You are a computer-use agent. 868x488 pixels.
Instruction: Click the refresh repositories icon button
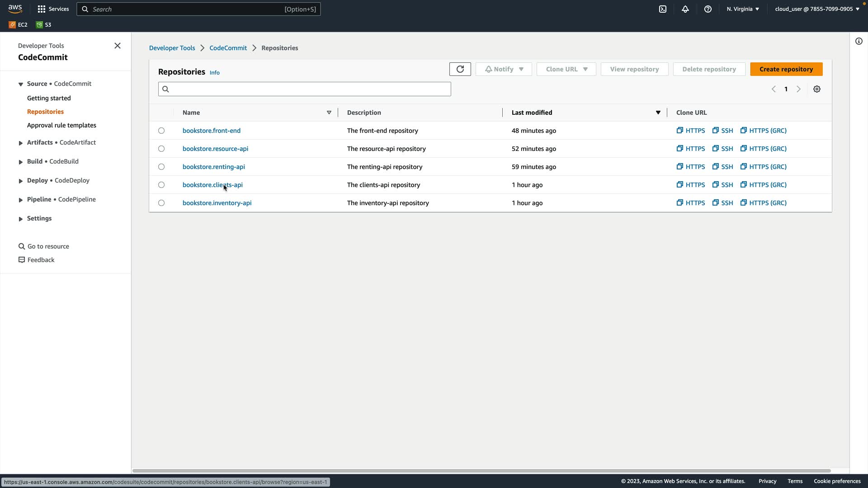click(460, 69)
